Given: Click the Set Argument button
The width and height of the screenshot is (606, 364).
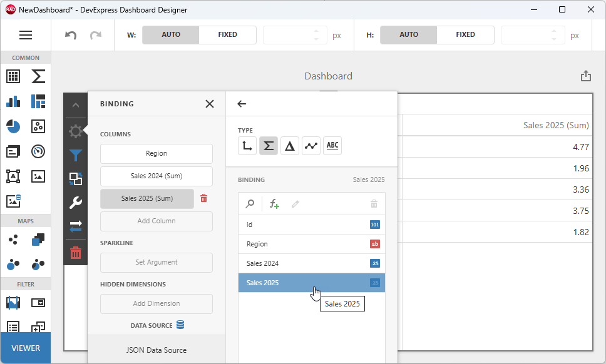Looking at the screenshot, I should tap(156, 263).
